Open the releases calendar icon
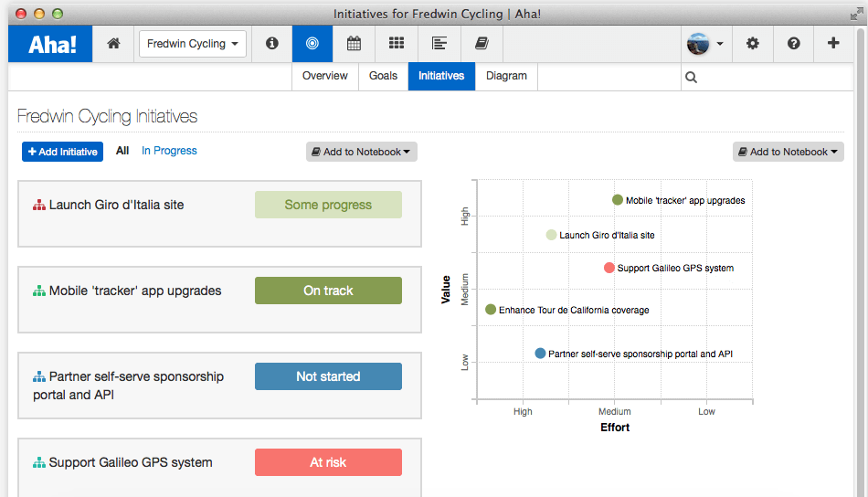 point(355,43)
